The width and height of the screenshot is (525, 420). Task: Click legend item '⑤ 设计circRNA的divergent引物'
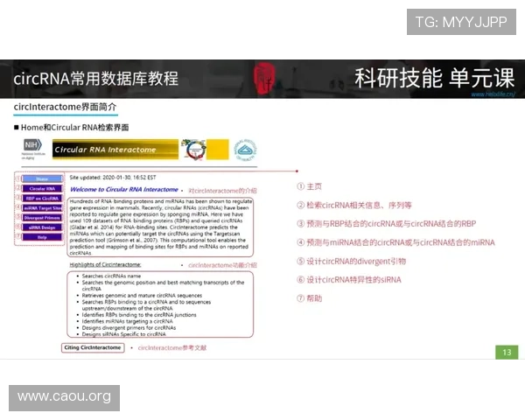coord(351,261)
